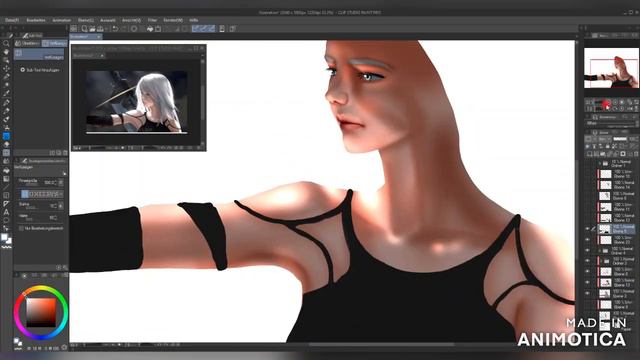Open the Animation menu

[62, 20]
